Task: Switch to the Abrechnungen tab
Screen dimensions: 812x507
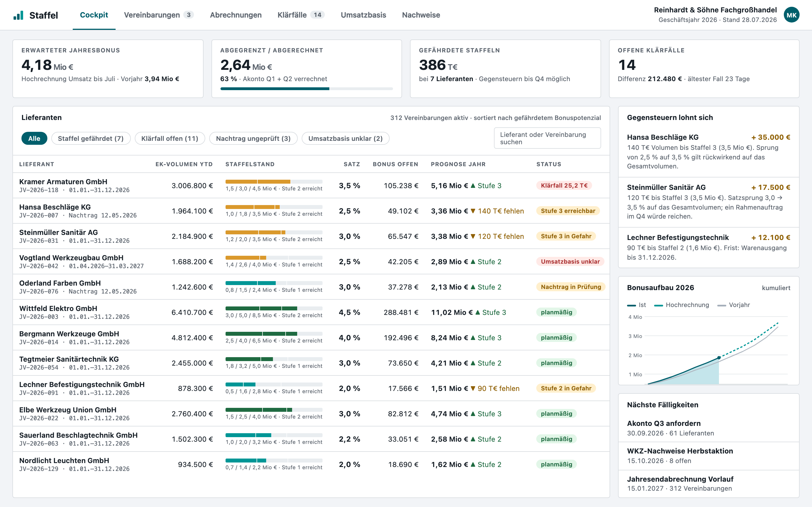Action: [235, 15]
